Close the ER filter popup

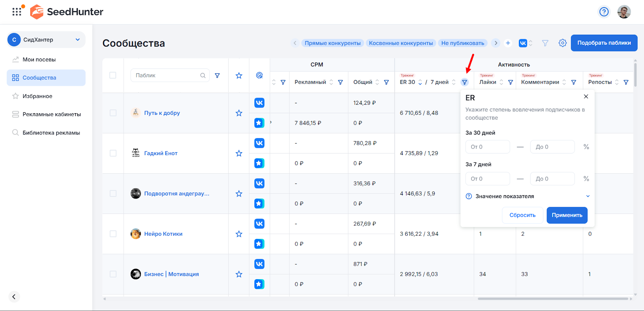(586, 97)
